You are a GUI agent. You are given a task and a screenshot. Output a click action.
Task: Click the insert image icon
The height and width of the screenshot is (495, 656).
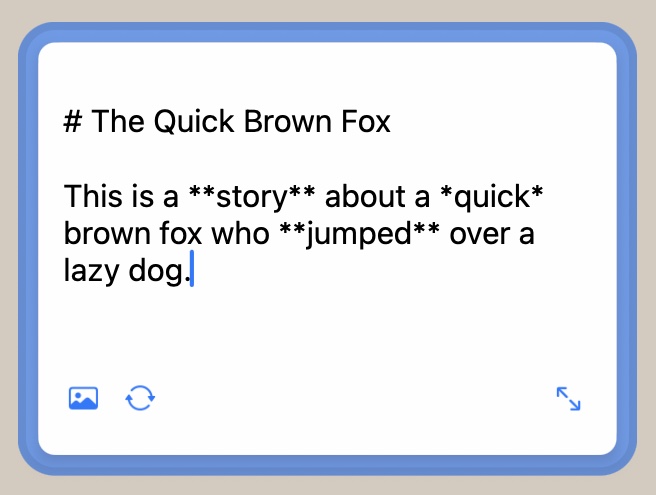click(83, 398)
